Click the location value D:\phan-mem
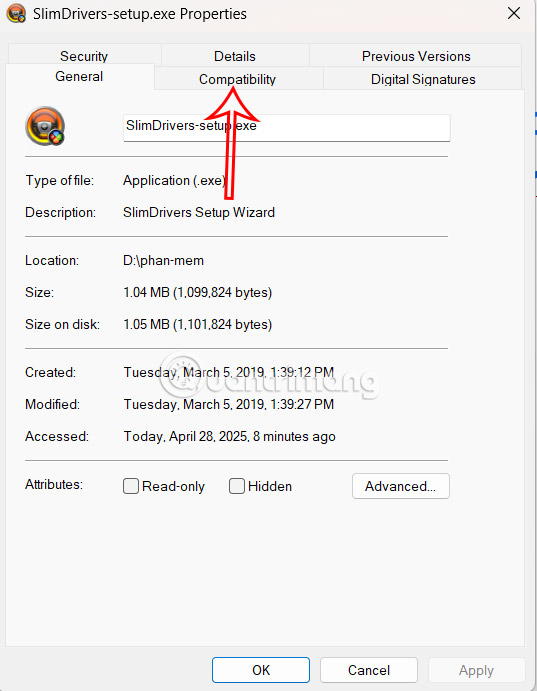The height and width of the screenshot is (691, 537). coord(163,260)
